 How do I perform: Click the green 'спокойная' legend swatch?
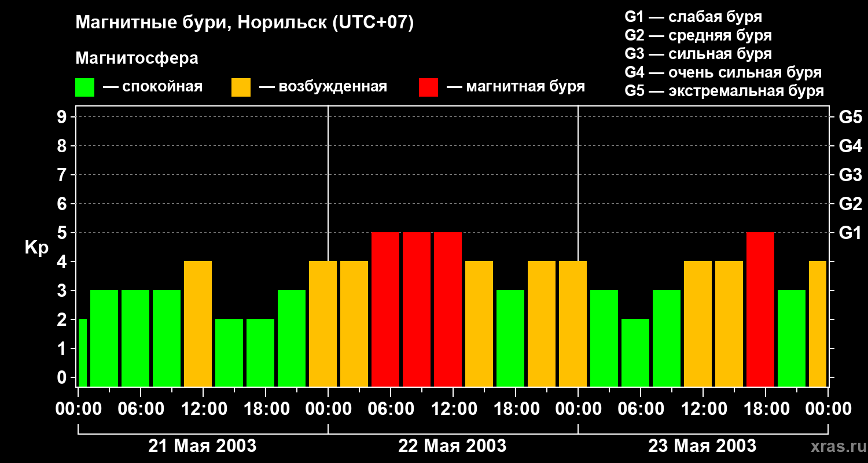click(84, 87)
